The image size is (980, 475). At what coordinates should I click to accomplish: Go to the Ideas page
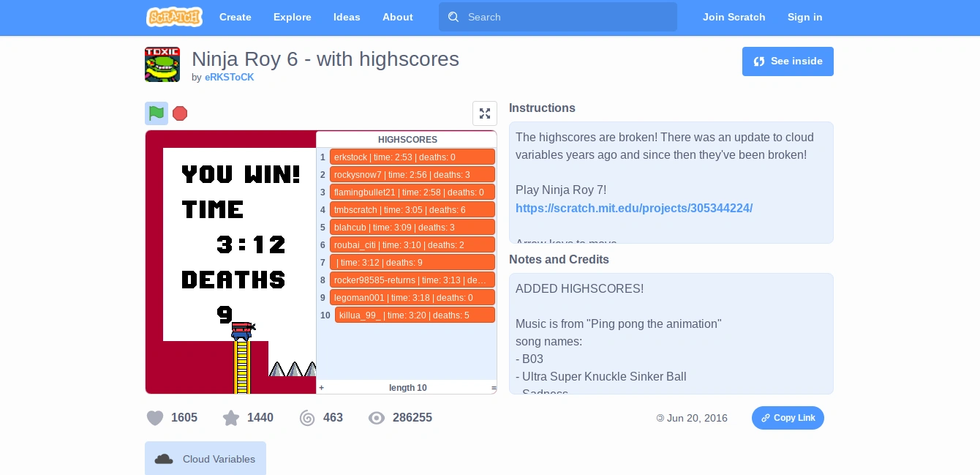pos(347,17)
